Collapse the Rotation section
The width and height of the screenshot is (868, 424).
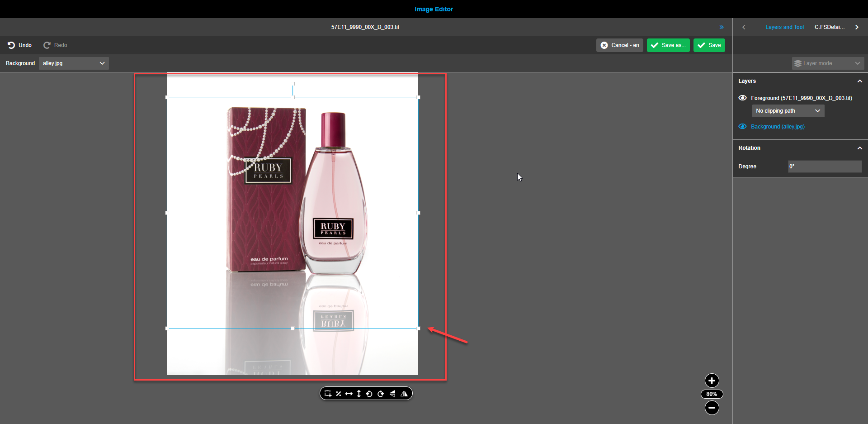859,148
